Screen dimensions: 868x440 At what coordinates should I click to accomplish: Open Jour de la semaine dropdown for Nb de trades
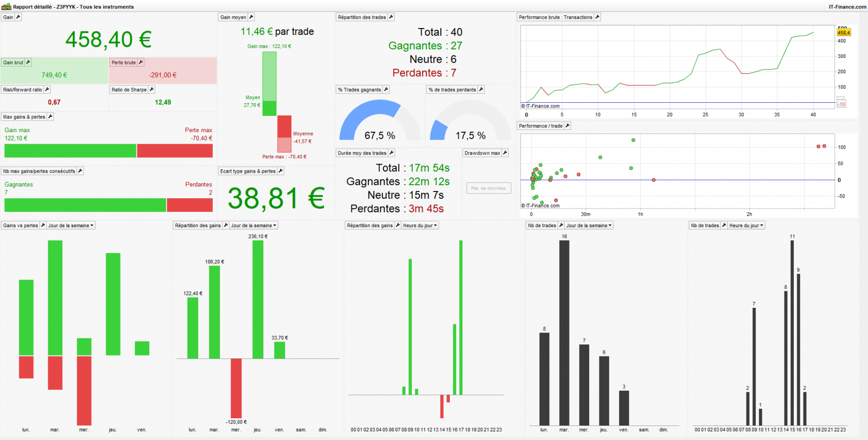(589, 225)
